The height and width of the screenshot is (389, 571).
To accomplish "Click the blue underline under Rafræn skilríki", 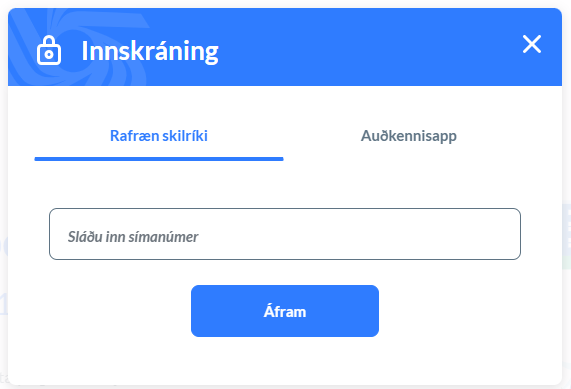I will [159, 159].
